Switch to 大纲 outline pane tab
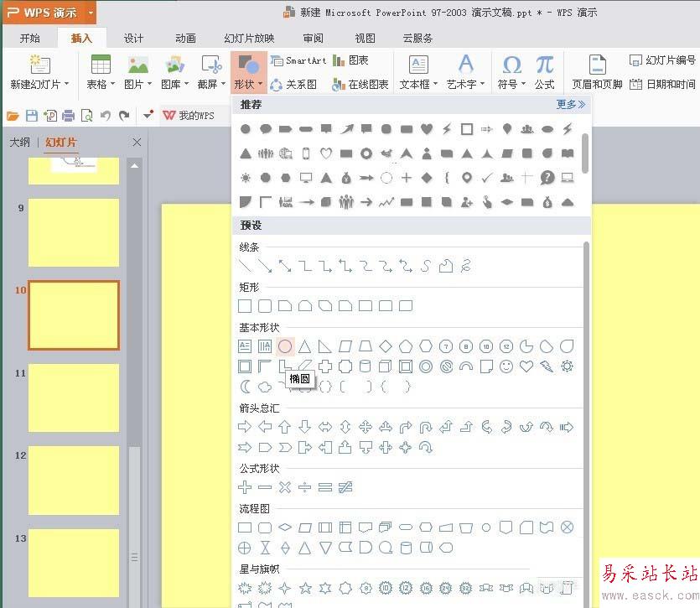 (19, 143)
